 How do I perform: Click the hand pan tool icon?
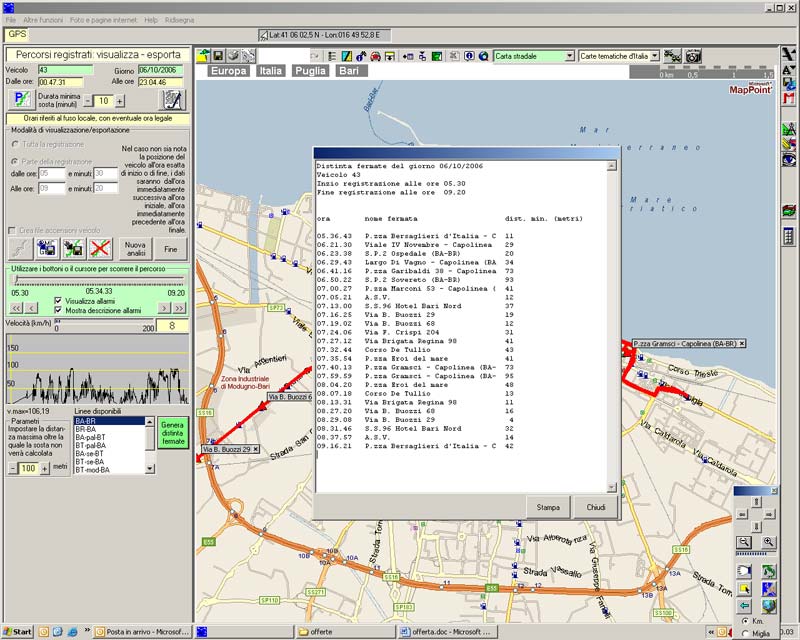click(x=744, y=571)
